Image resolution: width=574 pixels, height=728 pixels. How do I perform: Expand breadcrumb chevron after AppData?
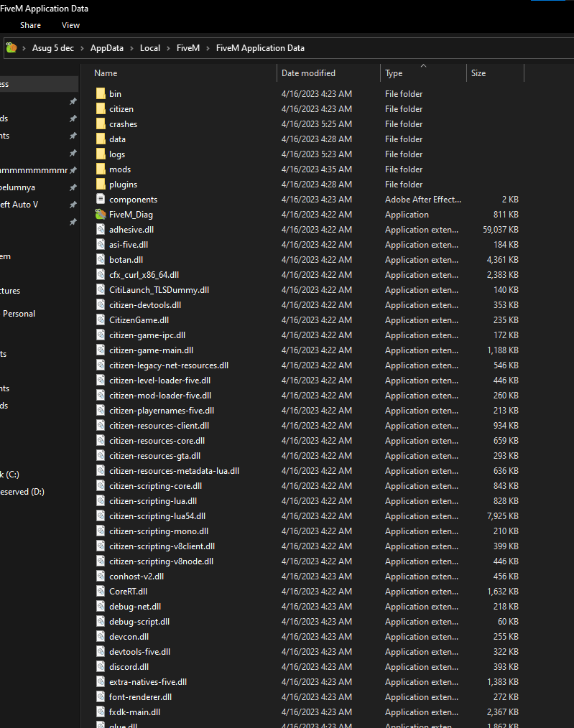click(x=132, y=48)
